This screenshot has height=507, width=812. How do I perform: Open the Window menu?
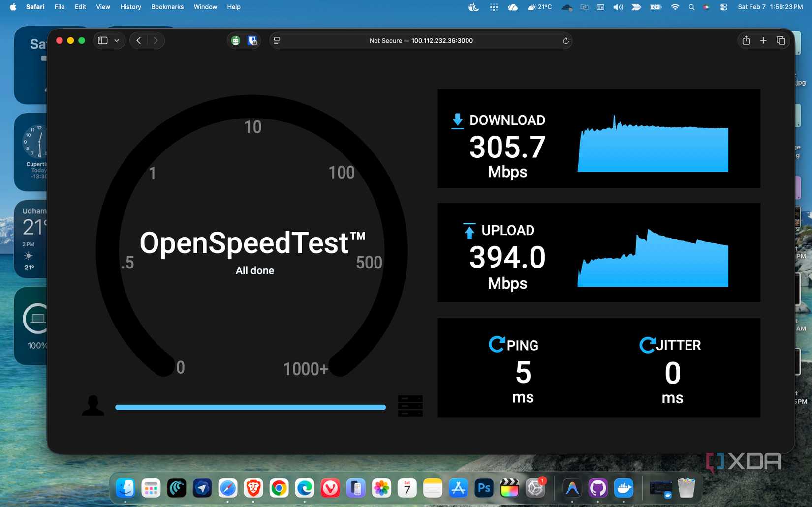point(205,7)
